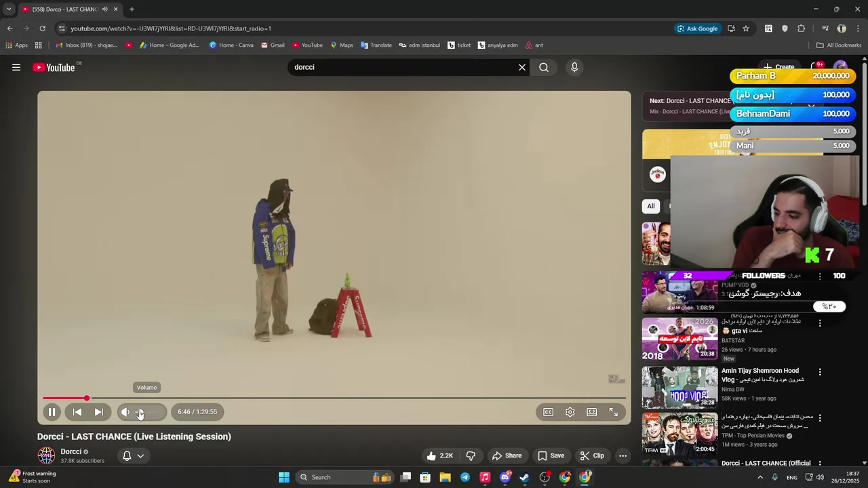The image size is (868, 488).
Task: Bookmark this page with the star
Action: [746, 28]
